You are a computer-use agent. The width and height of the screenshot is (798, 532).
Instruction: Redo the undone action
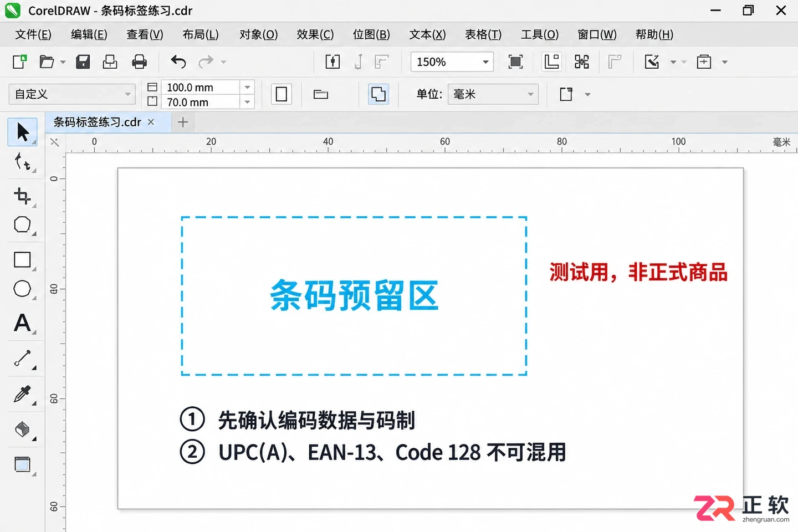click(x=206, y=62)
